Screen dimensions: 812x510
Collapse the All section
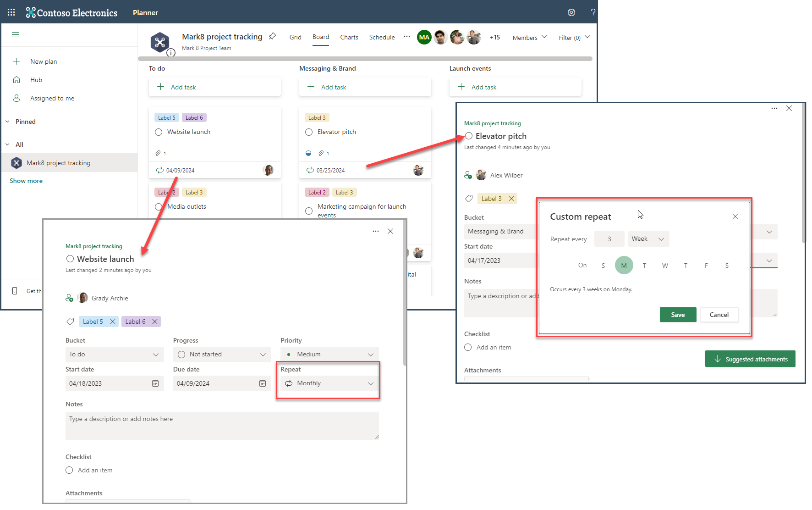point(7,144)
